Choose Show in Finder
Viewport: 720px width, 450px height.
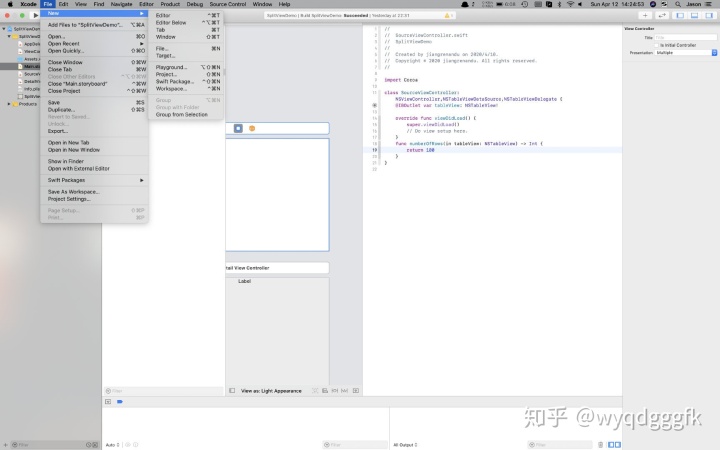[94, 161]
